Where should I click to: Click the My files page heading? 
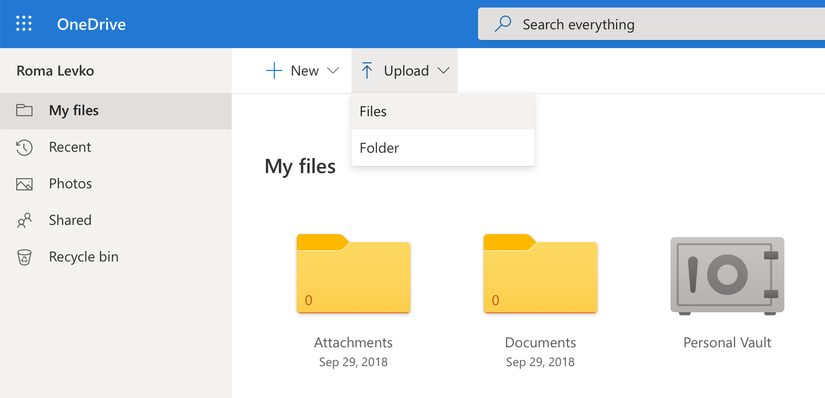point(300,166)
